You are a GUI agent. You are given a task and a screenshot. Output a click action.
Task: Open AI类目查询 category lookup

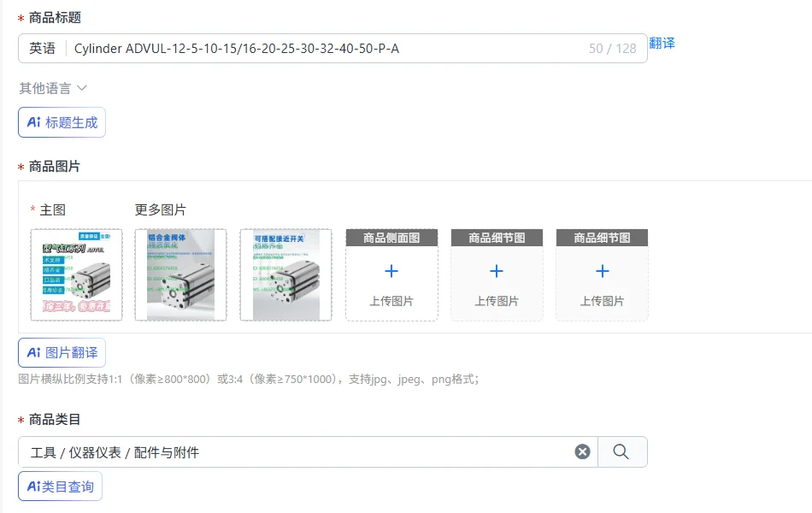[60, 486]
